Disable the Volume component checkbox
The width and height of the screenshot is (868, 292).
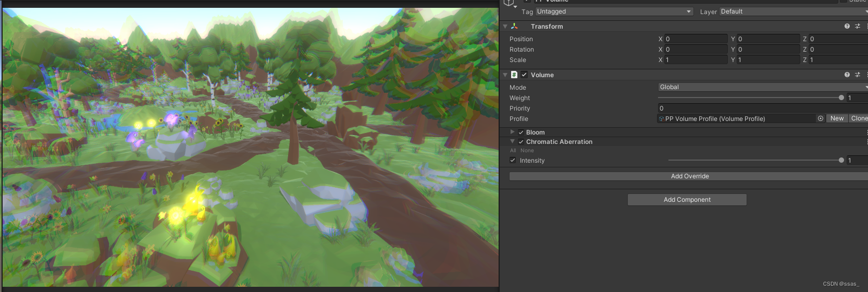(524, 75)
